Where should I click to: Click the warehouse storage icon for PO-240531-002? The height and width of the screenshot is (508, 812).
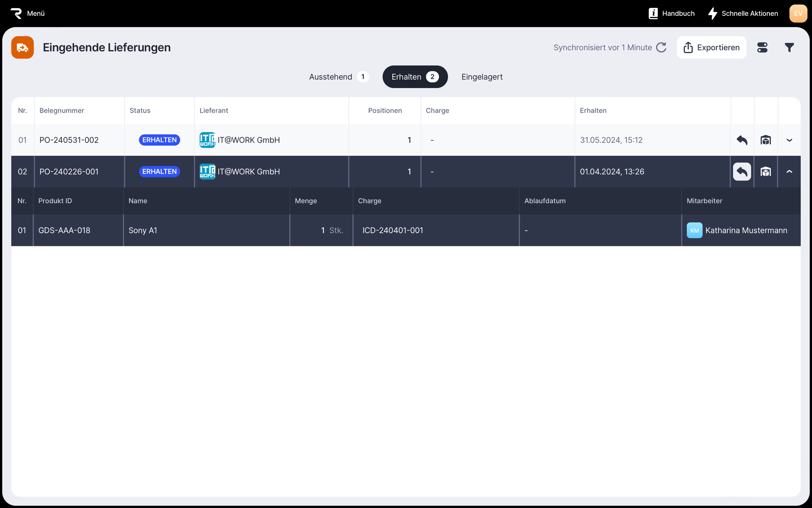(x=765, y=140)
